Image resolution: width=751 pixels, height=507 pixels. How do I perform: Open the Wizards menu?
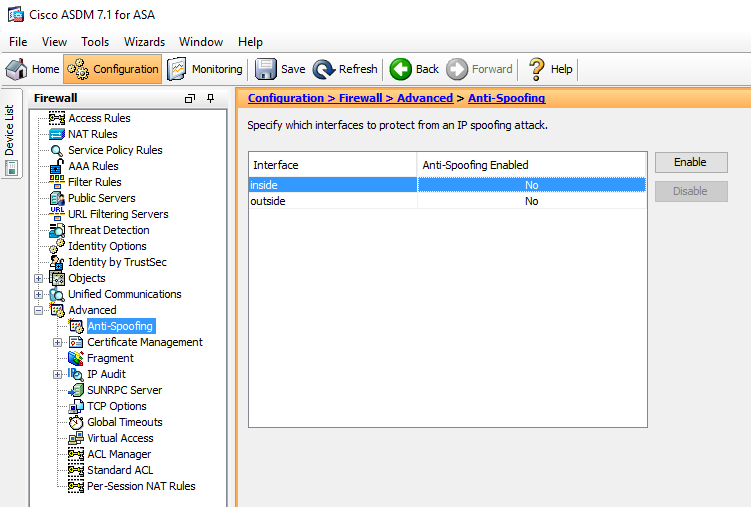[144, 42]
